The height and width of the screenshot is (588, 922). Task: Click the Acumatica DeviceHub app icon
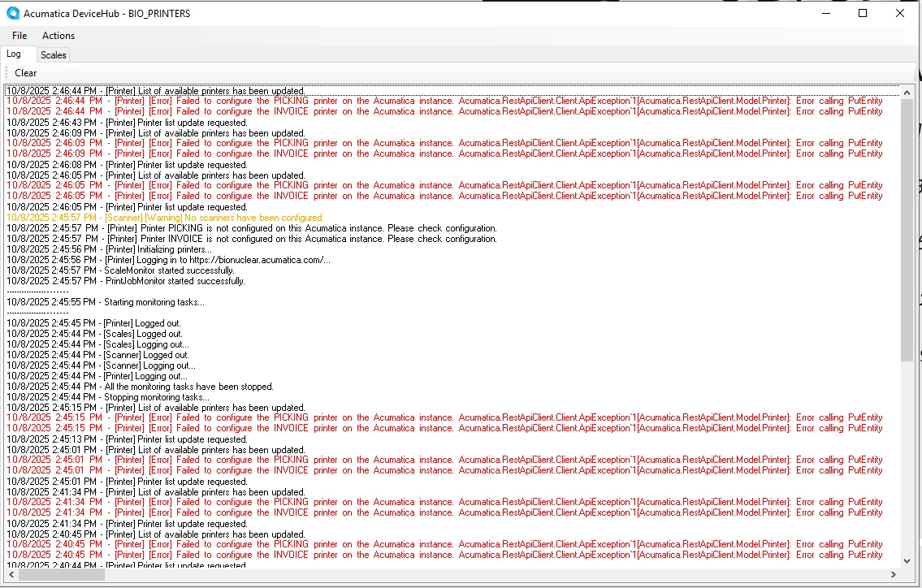pos(12,13)
